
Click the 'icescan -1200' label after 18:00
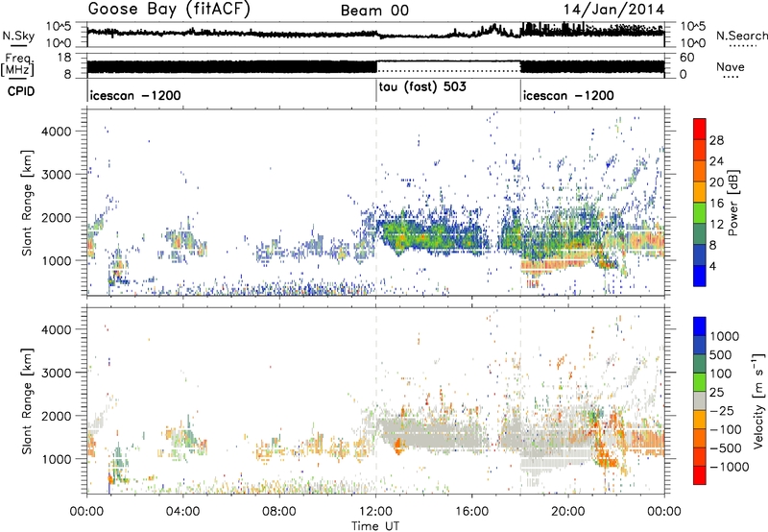(568, 95)
